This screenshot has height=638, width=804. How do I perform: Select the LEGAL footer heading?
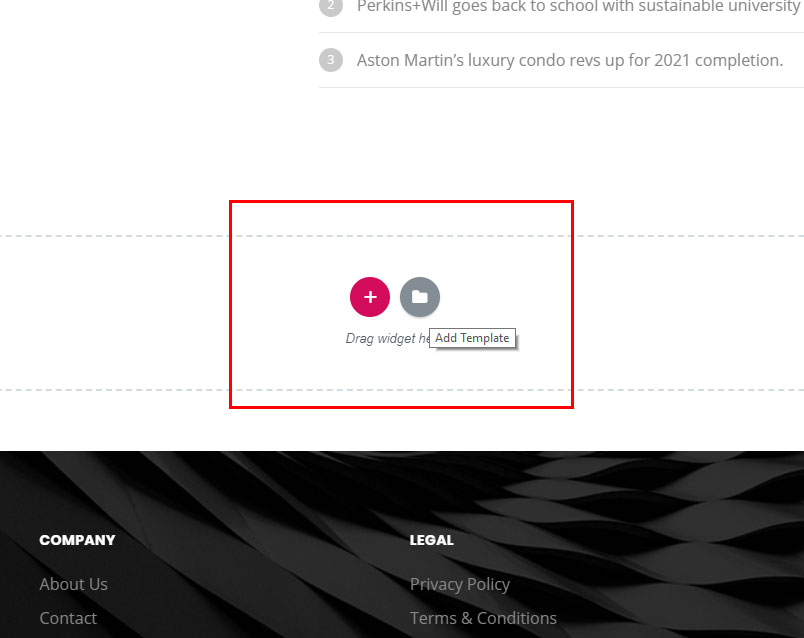point(431,540)
